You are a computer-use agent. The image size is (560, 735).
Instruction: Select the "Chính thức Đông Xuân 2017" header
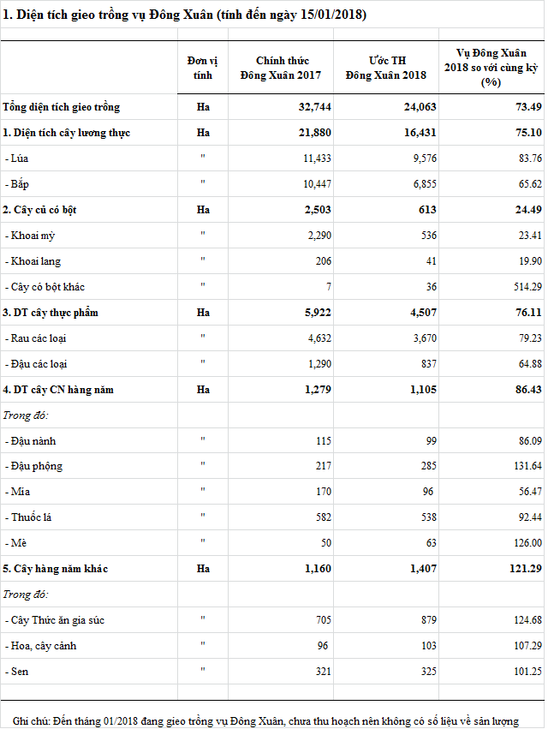(282, 68)
